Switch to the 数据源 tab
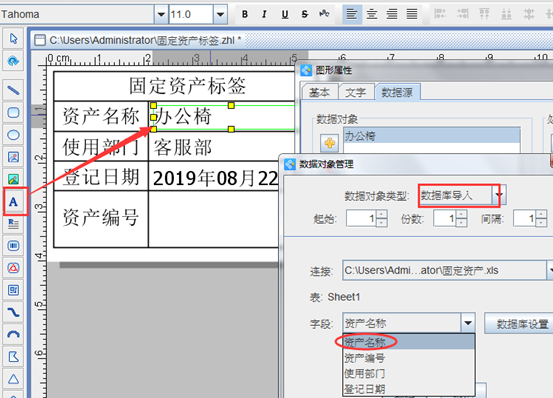553x398 pixels. tap(397, 92)
